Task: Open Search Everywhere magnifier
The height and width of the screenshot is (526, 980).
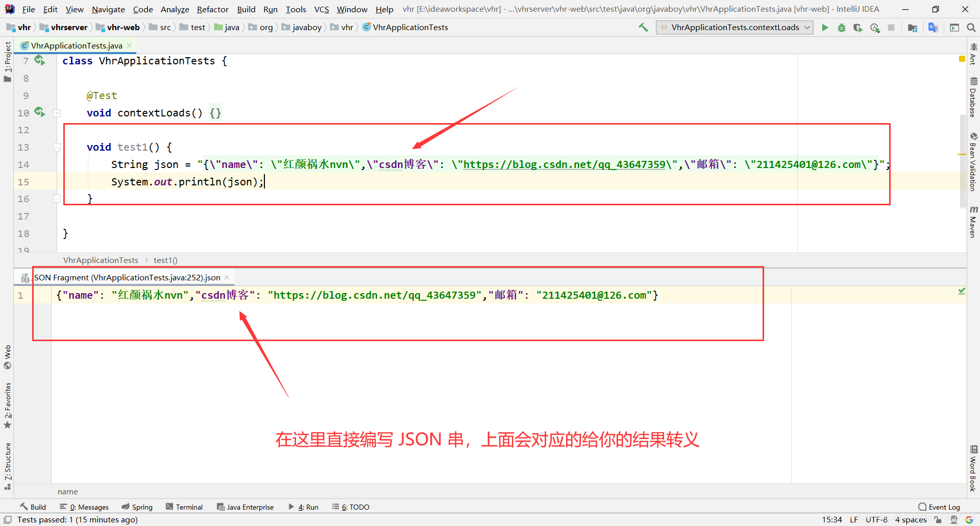Action: click(971, 28)
